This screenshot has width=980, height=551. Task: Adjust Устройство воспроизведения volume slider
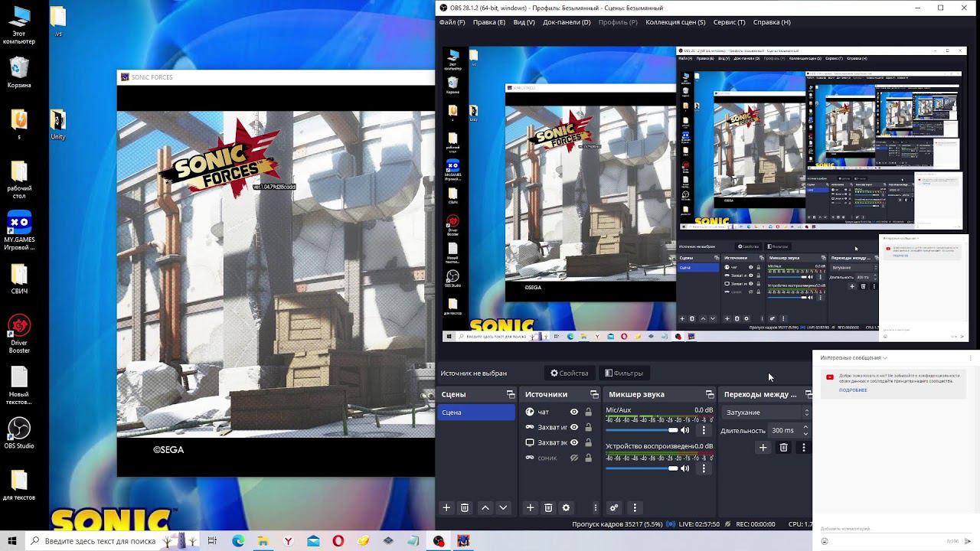point(642,468)
